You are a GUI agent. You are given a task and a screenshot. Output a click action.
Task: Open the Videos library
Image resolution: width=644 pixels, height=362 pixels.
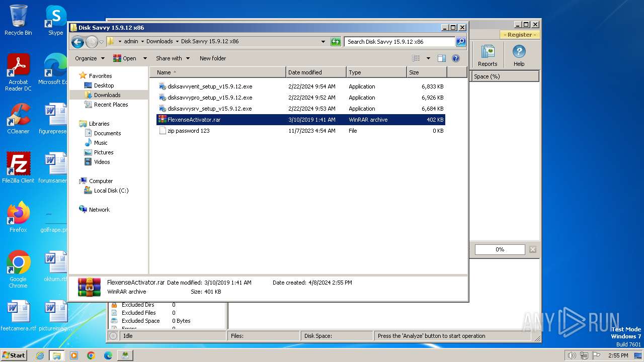[x=102, y=162]
